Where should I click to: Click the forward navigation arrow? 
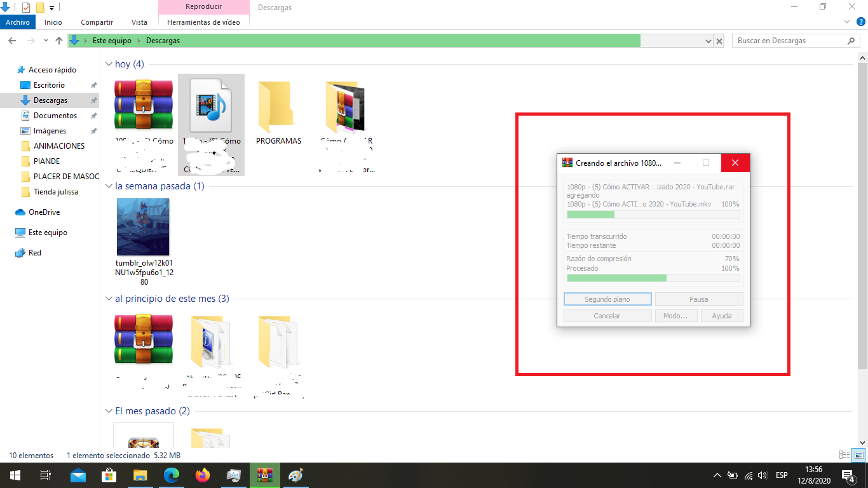click(x=31, y=41)
